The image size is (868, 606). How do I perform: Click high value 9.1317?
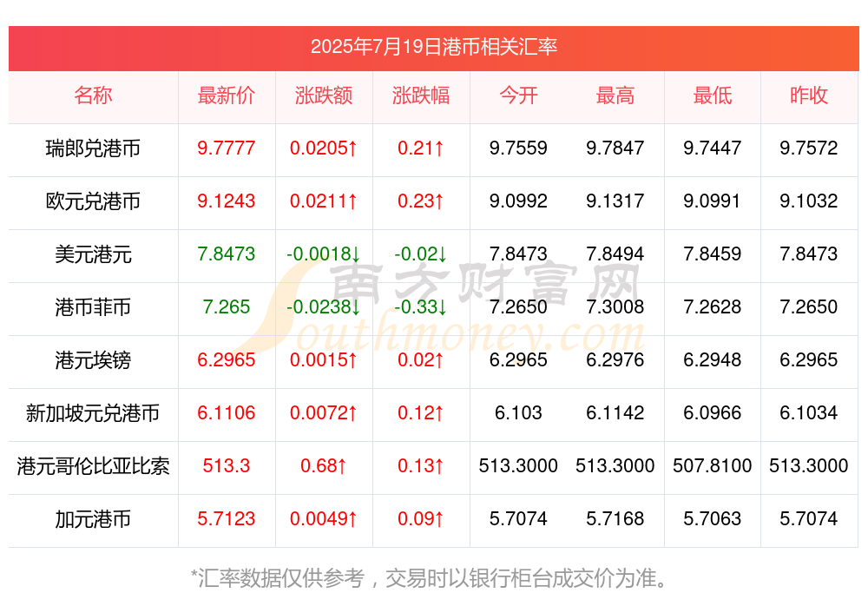pyautogui.click(x=615, y=201)
